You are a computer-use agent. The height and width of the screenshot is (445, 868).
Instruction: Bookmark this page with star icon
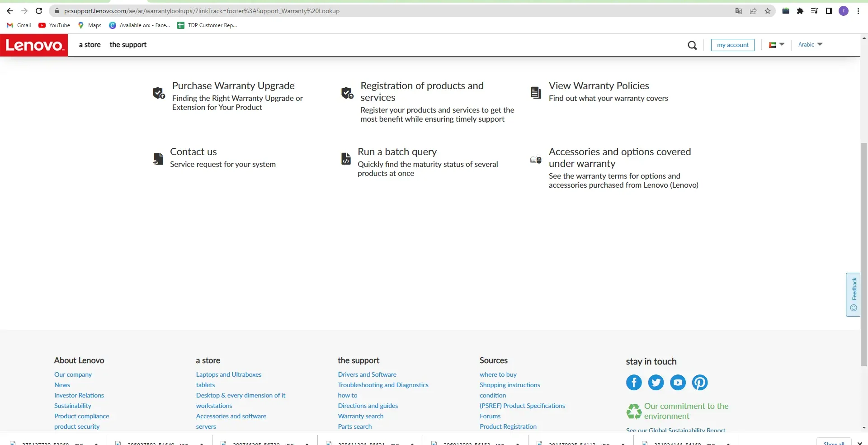(x=768, y=11)
